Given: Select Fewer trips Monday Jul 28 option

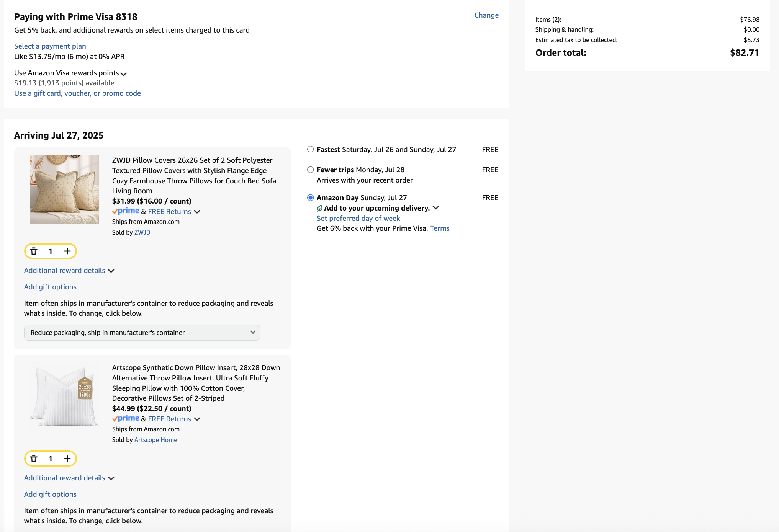Looking at the screenshot, I should [310, 170].
